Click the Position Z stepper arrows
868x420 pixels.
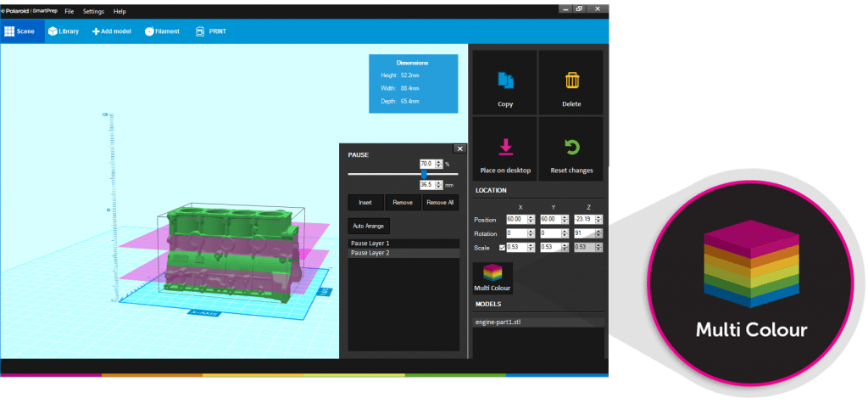click(x=599, y=220)
